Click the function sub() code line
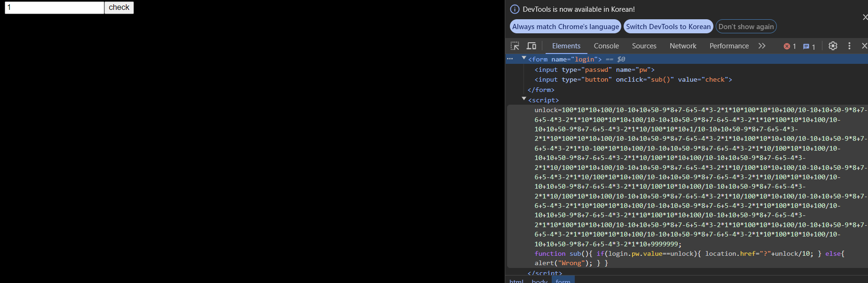 tap(689, 253)
